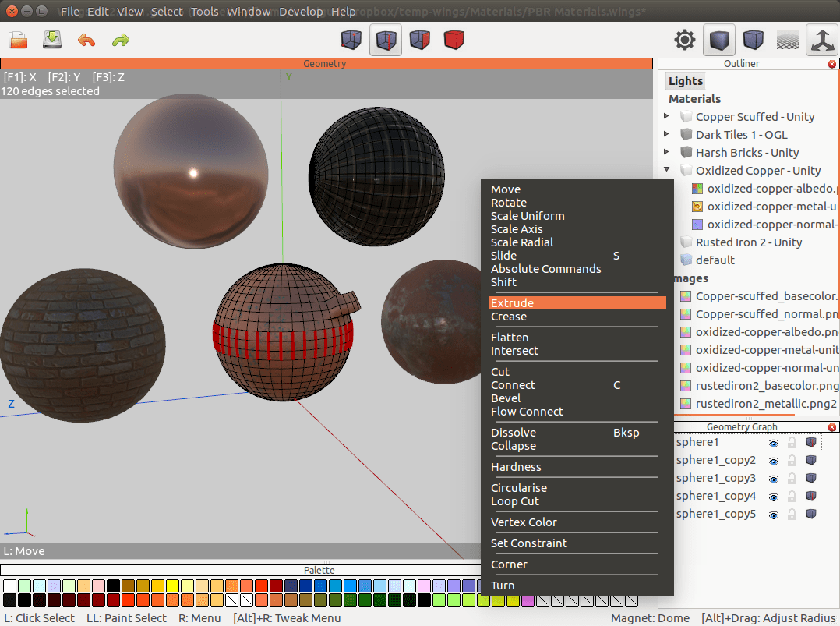The width and height of the screenshot is (840, 626).
Task: Click the Save download-arrow icon
Action: click(x=52, y=41)
